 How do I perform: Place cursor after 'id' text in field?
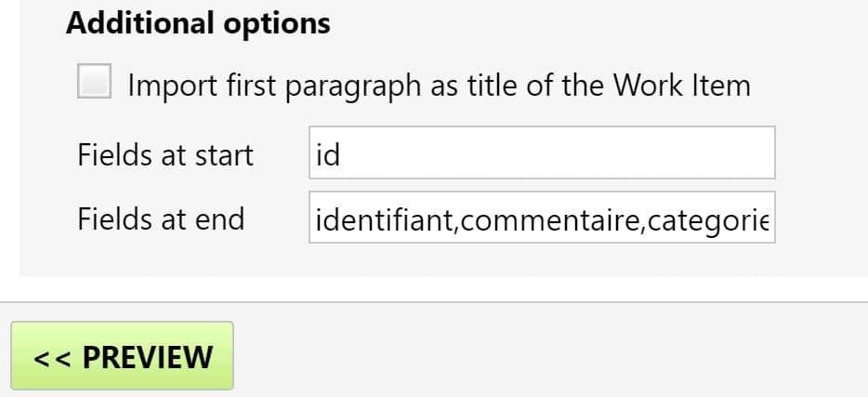click(x=342, y=153)
